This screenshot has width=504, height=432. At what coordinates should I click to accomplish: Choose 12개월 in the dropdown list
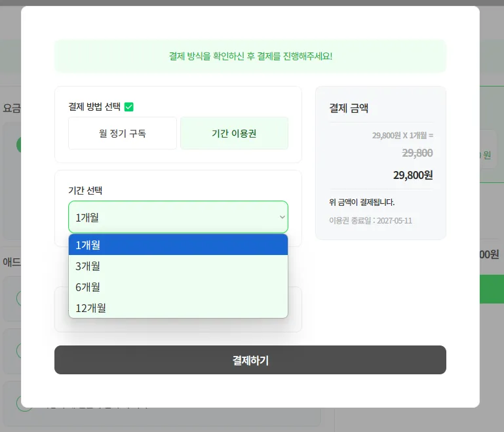coord(178,307)
